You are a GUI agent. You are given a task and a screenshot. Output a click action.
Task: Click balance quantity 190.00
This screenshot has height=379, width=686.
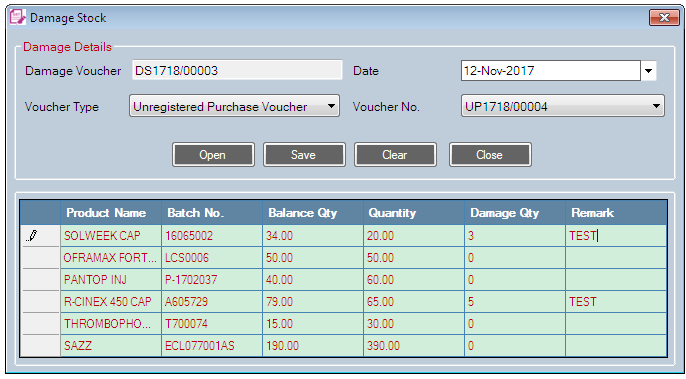[x=313, y=346]
